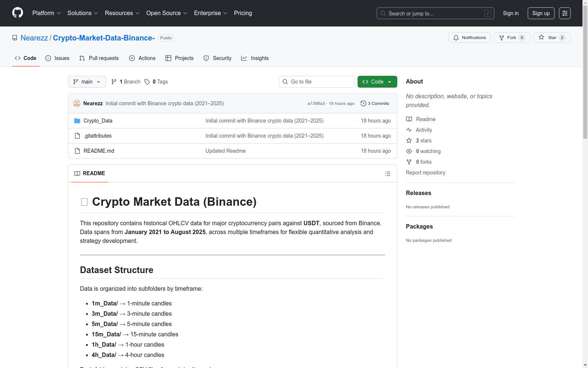Click the repository book icon beside Nearezz
The height and width of the screenshot is (368, 588).
pyautogui.click(x=15, y=38)
